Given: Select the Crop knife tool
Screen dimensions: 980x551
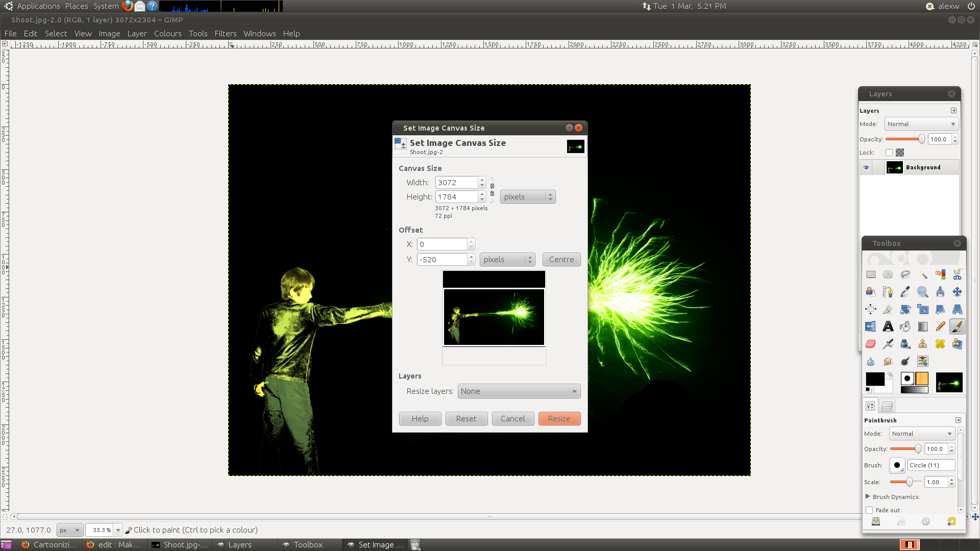Looking at the screenshot, I should tap(888, 309).
